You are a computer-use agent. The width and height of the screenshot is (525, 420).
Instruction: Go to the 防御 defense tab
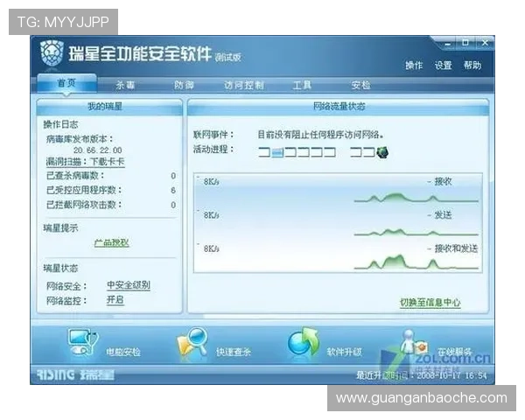pyautogui.click(x=184, y=85)
